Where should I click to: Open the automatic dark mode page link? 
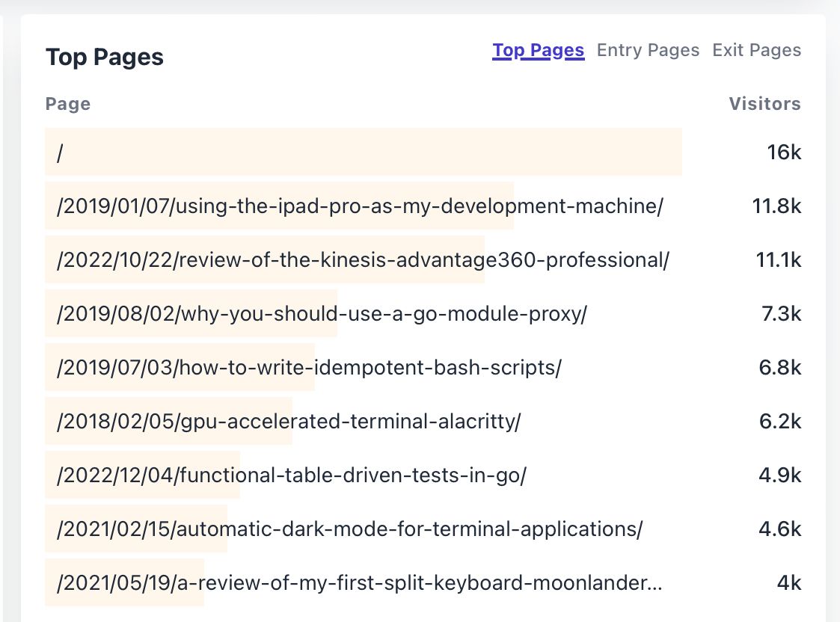(349, 529)
